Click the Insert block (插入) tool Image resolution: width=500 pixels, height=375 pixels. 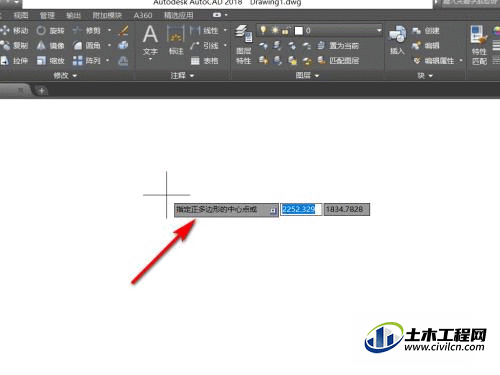397,40
